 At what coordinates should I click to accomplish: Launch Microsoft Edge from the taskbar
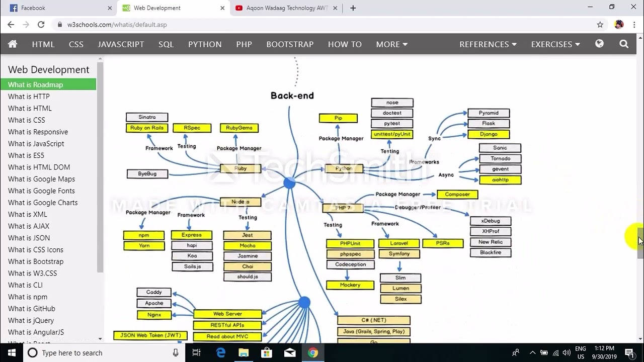(x=221, y=352)
